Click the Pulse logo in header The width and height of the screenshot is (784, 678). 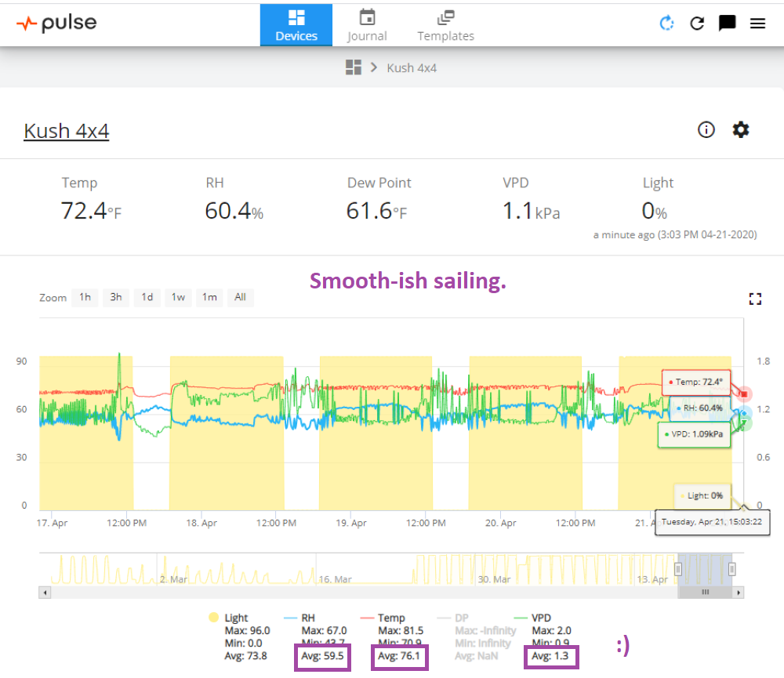(56, 23)
